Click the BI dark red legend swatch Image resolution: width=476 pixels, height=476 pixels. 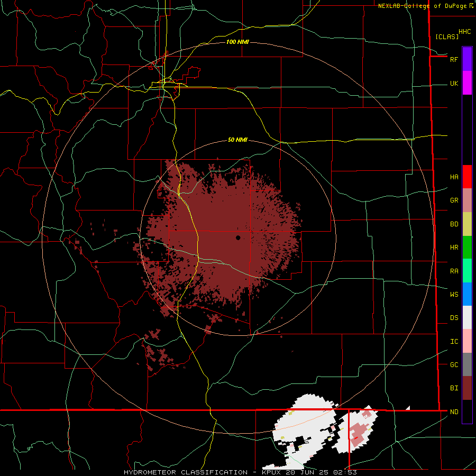click(467, 388)
